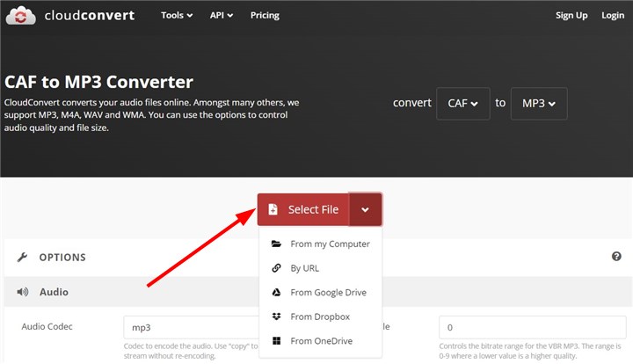Click the wrench icon beside OPTIONS
Viewport: 633px width, 364px height.
22,257
